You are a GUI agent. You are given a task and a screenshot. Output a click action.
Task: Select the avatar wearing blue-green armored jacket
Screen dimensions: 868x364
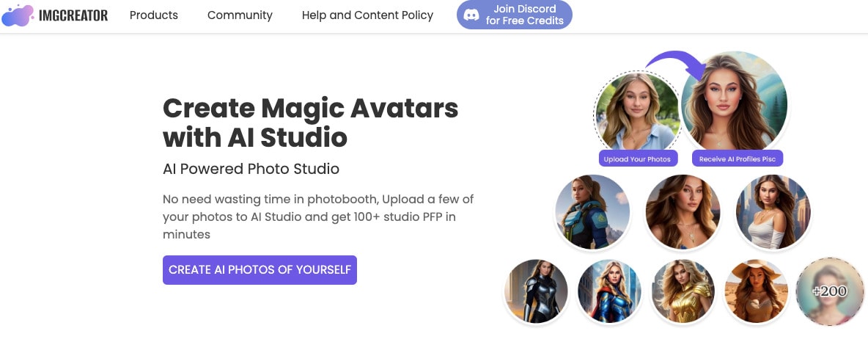coord(592,212)
